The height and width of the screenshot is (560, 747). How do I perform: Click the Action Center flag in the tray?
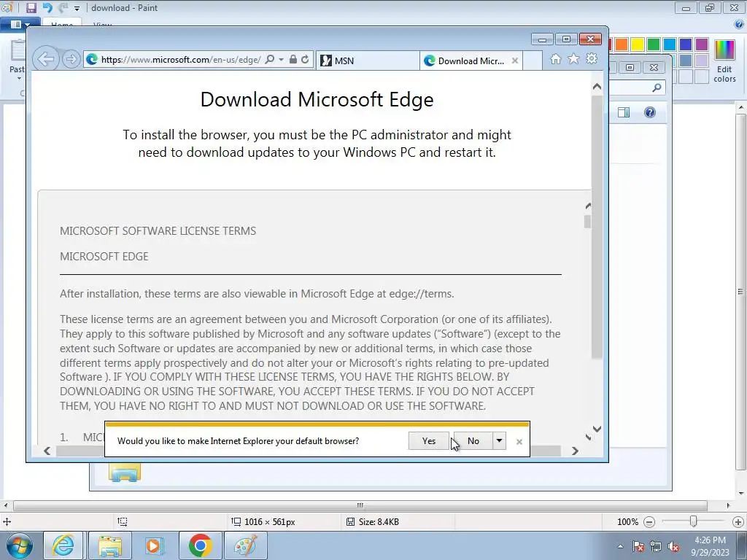pyautogui.click(x=638, y=547)
